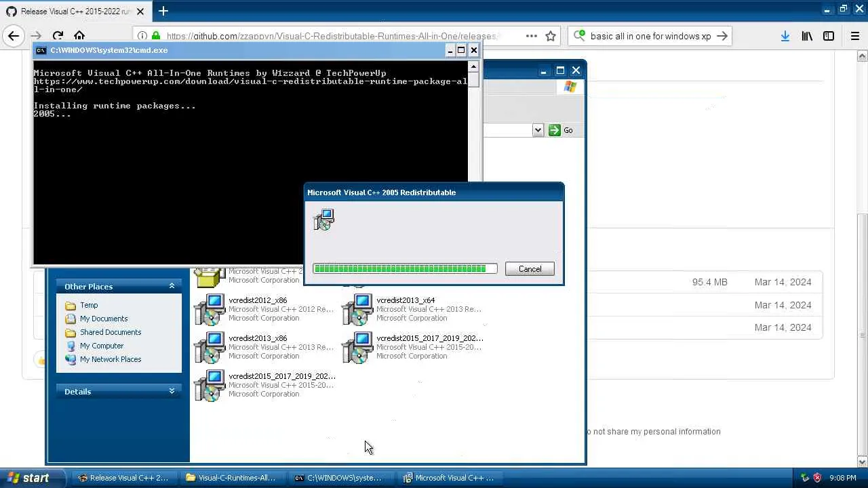
Task: Click the GitHub URL in the address bar
Action: [332, 36]
